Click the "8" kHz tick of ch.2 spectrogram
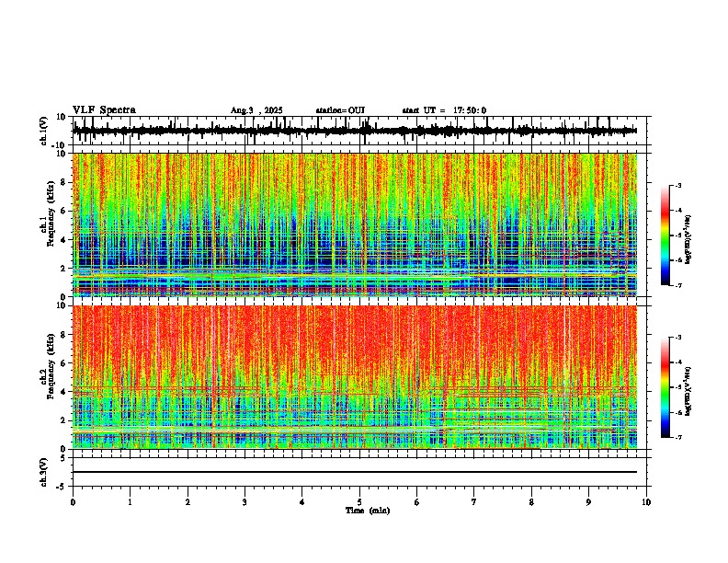 (x=64, y=335)
